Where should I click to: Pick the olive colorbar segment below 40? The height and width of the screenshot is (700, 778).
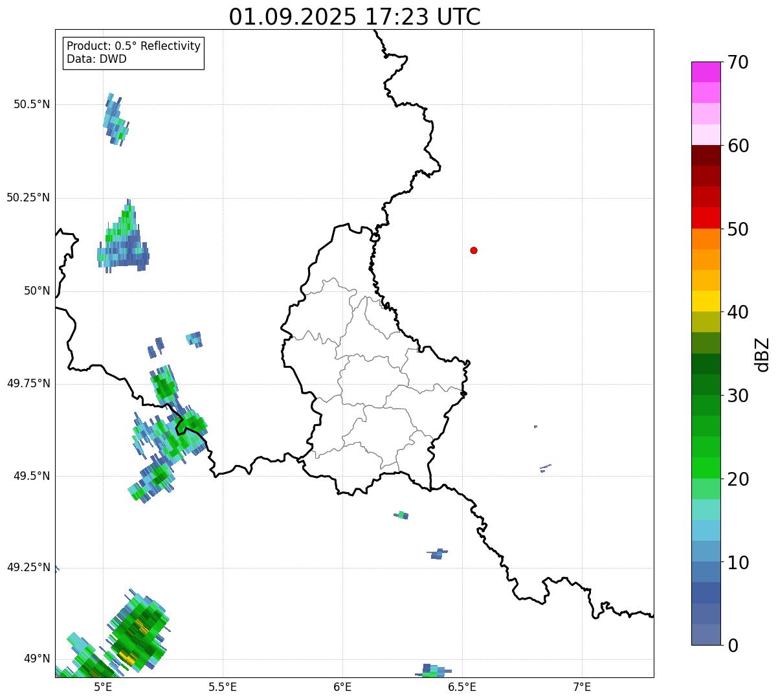[x=706, y=322]
